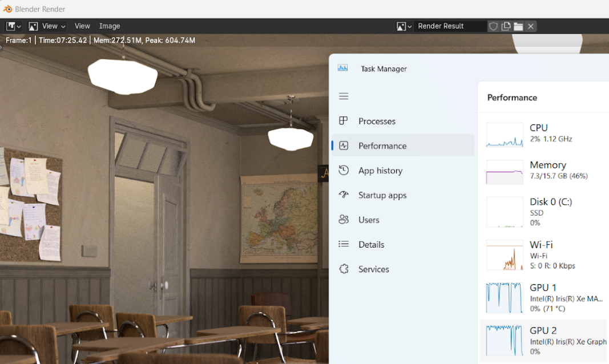Screen dimensions: 609x364
Task: Go to Startup apps section
Action: pos(382,195)
